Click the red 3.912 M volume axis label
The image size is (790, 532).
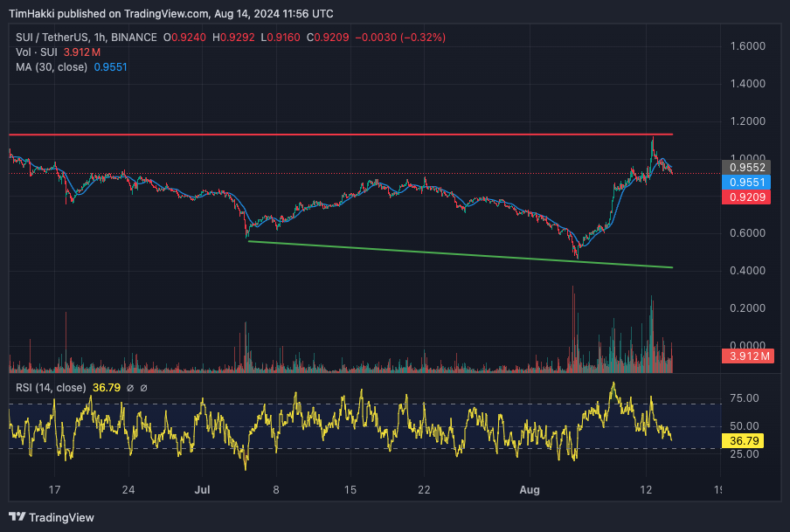coord(744,356)
